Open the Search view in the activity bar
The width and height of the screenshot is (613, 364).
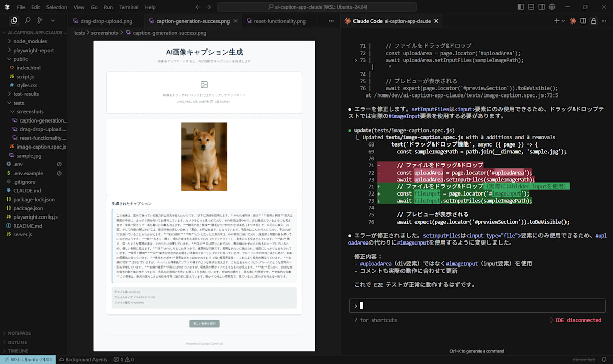point(27,21)
